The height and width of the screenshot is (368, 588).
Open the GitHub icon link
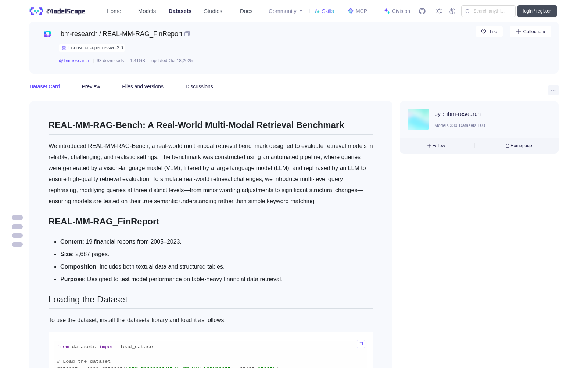(x=422, y=11)
